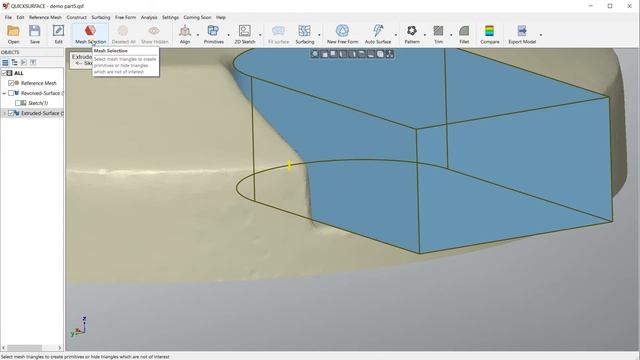Open the File menu
Screen dimensions: 640x360
[x=8, y=18]
